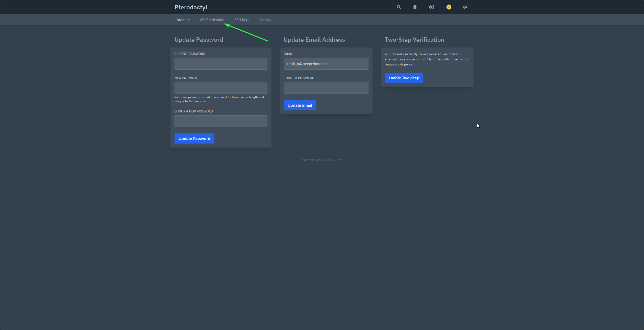The image size is (644, 330).
Task: View the Activity tab
Action: point(265,20)
